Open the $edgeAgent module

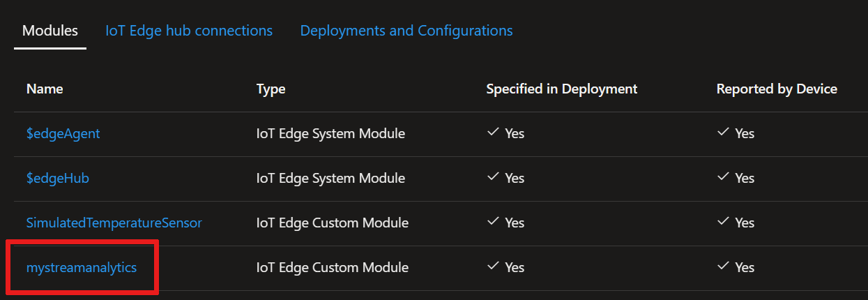[x=63, y=133]
